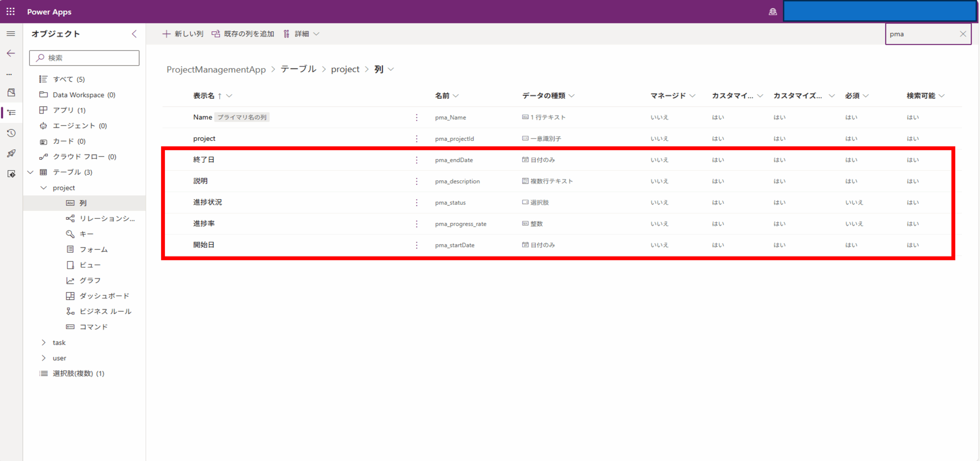
Task: Click the code editor icon in the left rail
Action: pos(12,174)
